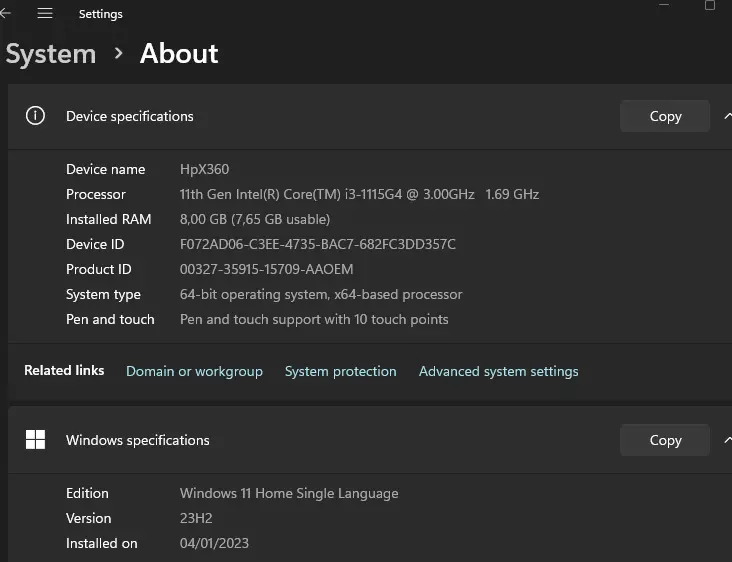The image size is (732, 562).
Task: Open Advanced system settings link
Action: pyautogui.click(x=499, y=371)
